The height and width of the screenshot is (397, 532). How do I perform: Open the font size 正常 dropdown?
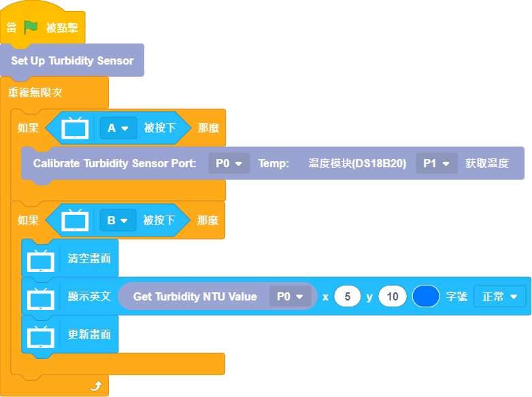(x=499, y=296)
